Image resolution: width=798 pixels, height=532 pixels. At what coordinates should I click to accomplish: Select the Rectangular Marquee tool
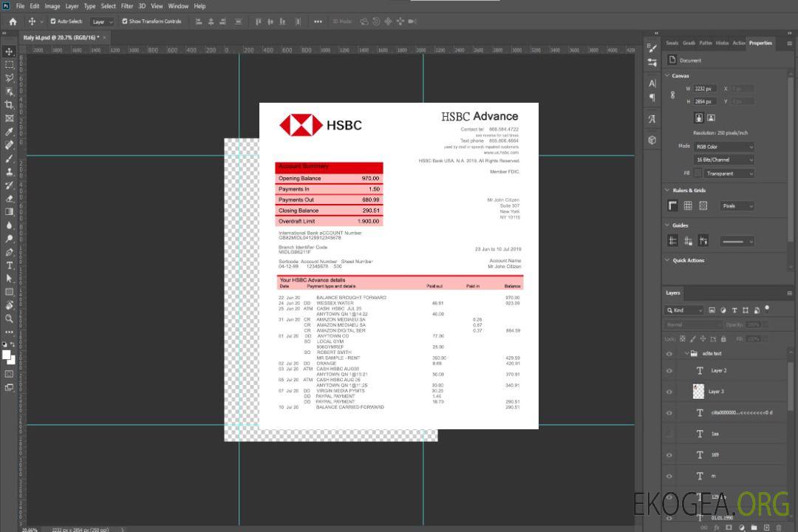point(9,65)
